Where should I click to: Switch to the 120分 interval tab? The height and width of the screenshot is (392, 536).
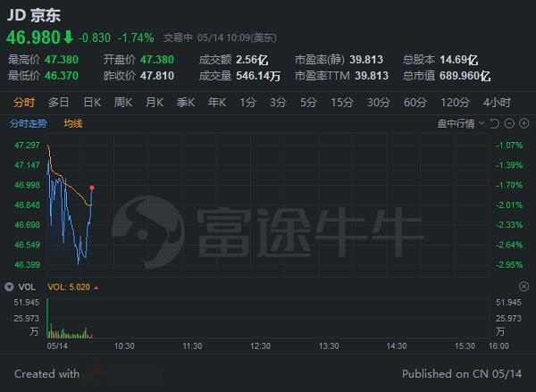coord(455,102)
